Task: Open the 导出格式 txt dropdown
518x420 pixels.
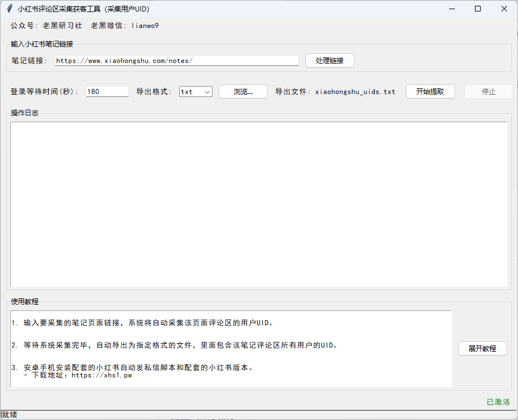Action: point(207,91)
